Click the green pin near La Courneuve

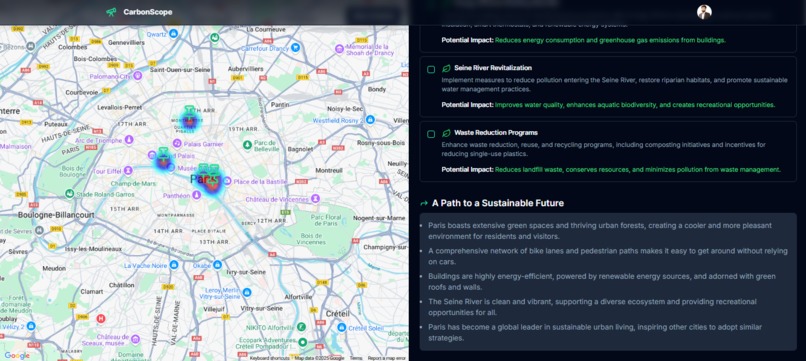click(x=215, y=38)
